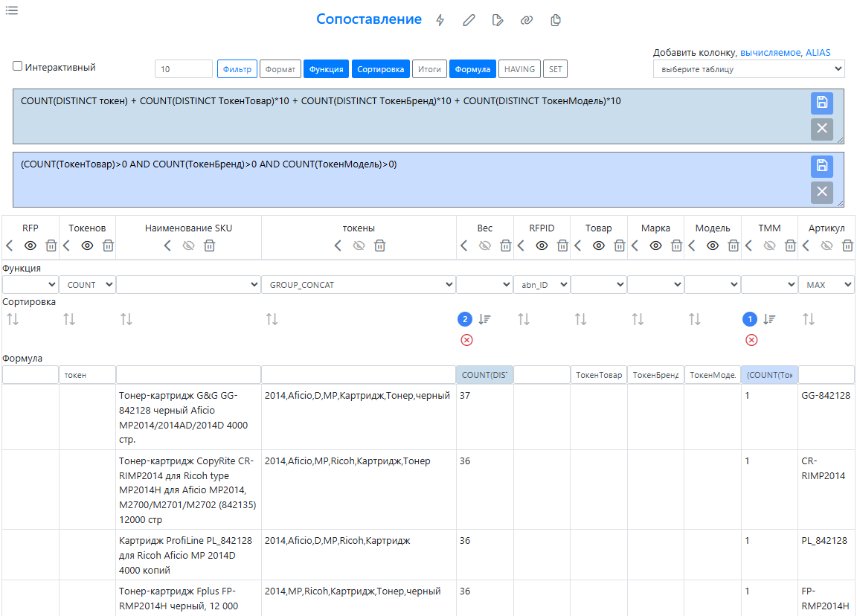Close the COUNT(DISTINCT токен) formula box

click(821, 129)
